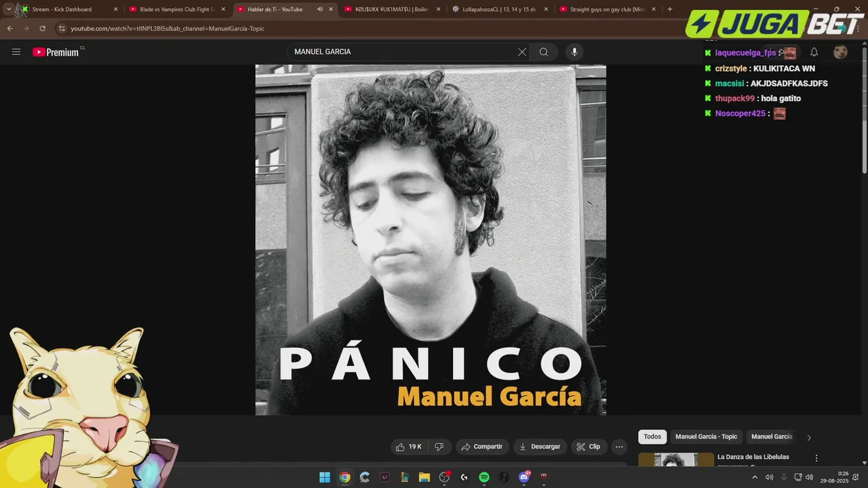This screenshot has height=488, width=868.
Task: Open Spotify from the taskbar
Action: pos(484,477)
